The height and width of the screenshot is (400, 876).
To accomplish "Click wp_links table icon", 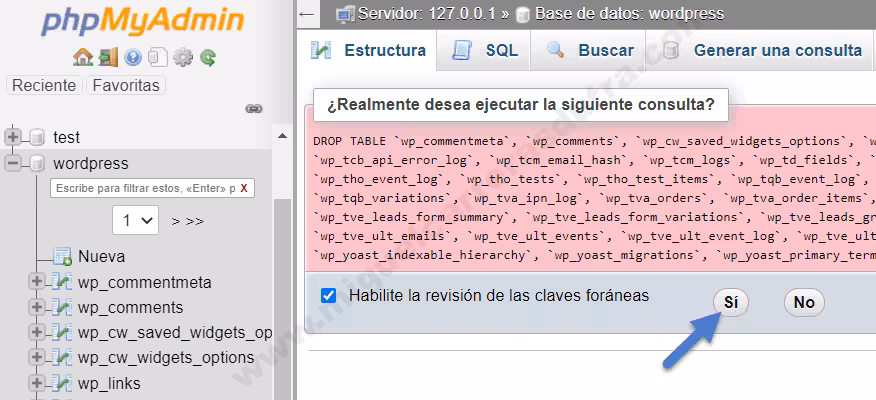I will point(62,383).
